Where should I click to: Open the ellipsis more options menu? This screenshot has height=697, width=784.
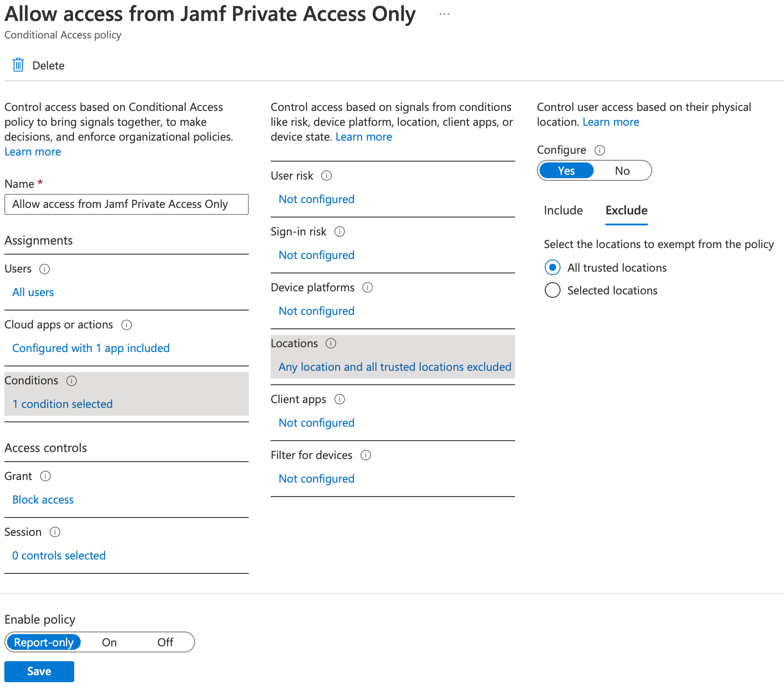click(444, 14)
